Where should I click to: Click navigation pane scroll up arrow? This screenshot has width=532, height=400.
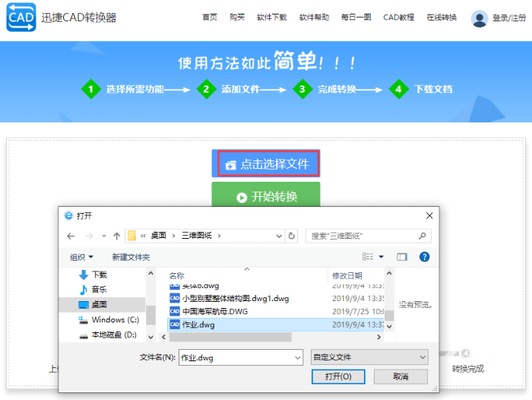151,273
